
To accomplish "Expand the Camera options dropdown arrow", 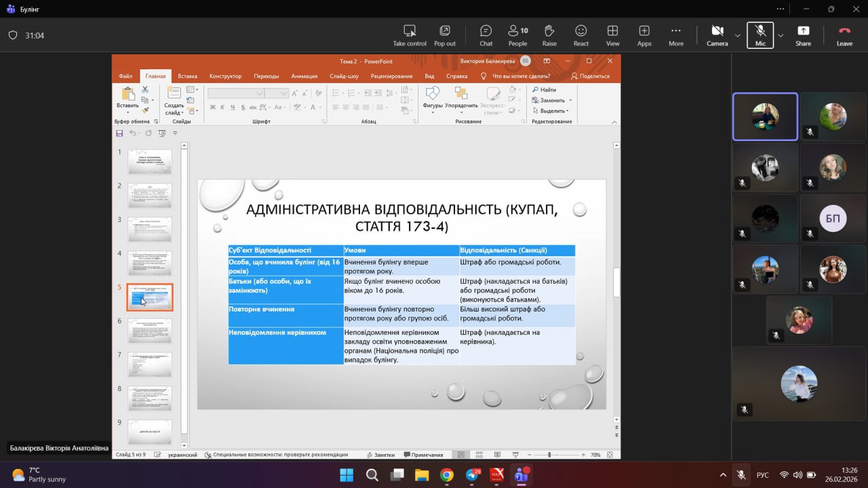I will point(738,35).
